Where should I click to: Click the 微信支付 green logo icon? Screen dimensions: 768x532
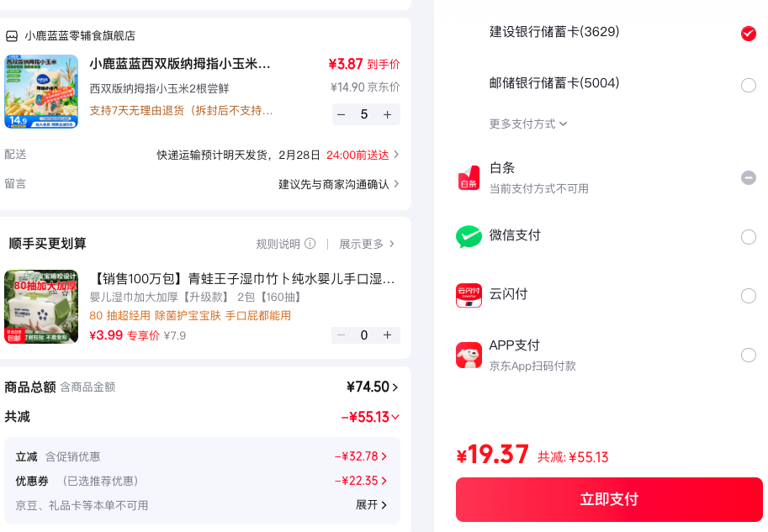click(x=469, y=236)
